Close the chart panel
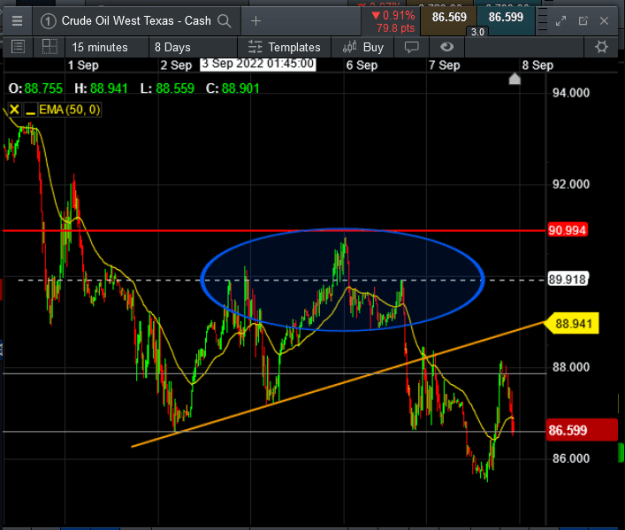 pos(604,21)
